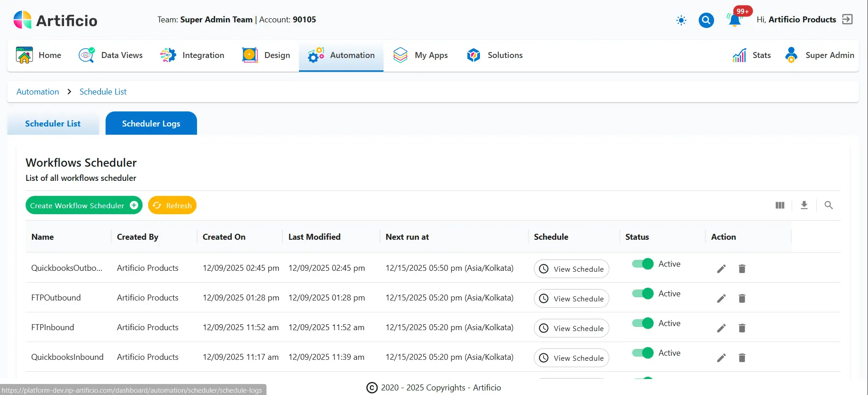This screenshot has width=868, height=395.
Task: Toggle the light/dark theme sun icon
Action: (x=681, y=20)
